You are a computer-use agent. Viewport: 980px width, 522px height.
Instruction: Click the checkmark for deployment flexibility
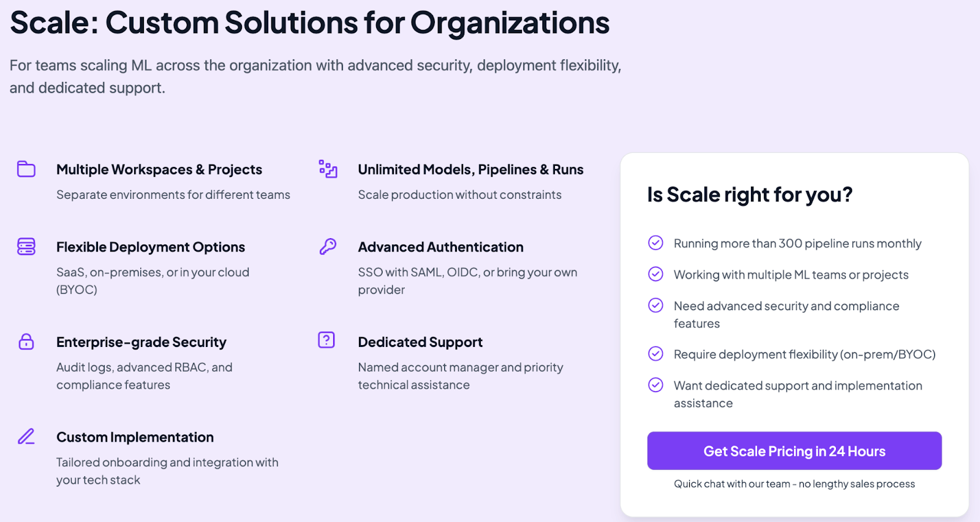click(655, 354)
